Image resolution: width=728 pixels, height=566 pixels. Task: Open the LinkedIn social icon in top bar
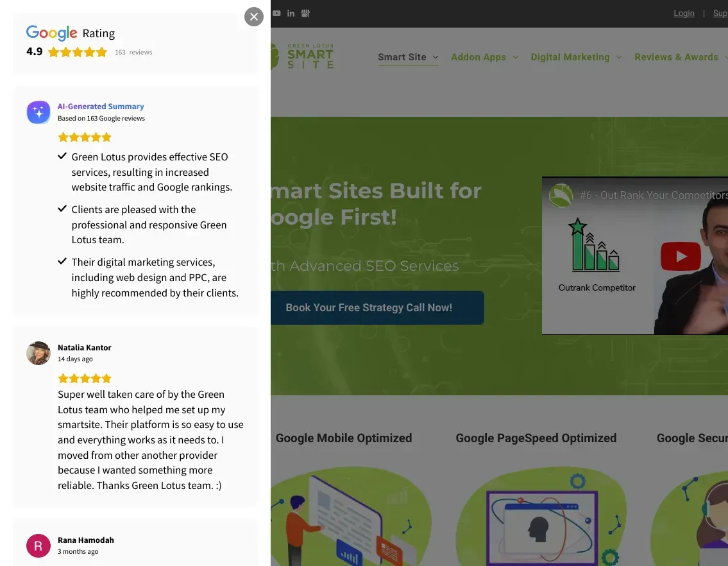[291, 13]
